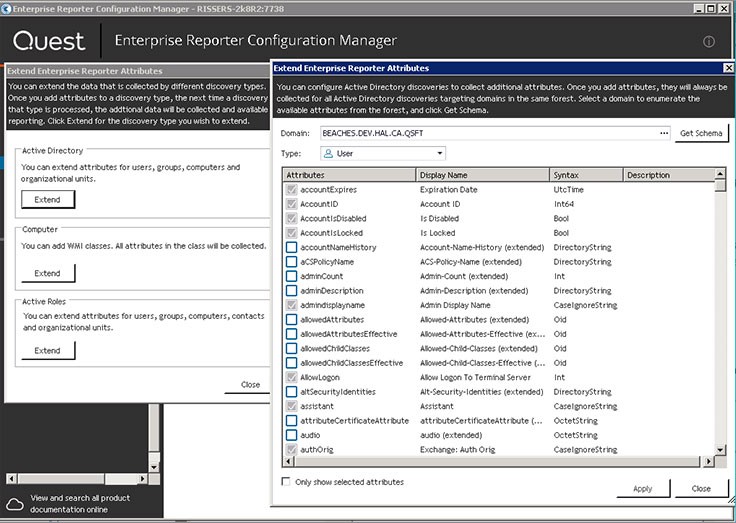736x523 pixels.
Task: Check attributeCertificateAttribute checkbox
Action: click(291, 421)
